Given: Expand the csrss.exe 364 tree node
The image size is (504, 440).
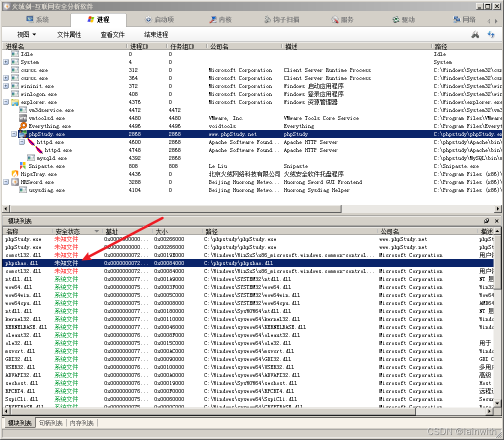Looking at the screenshot, I should (x=6, y=78).
